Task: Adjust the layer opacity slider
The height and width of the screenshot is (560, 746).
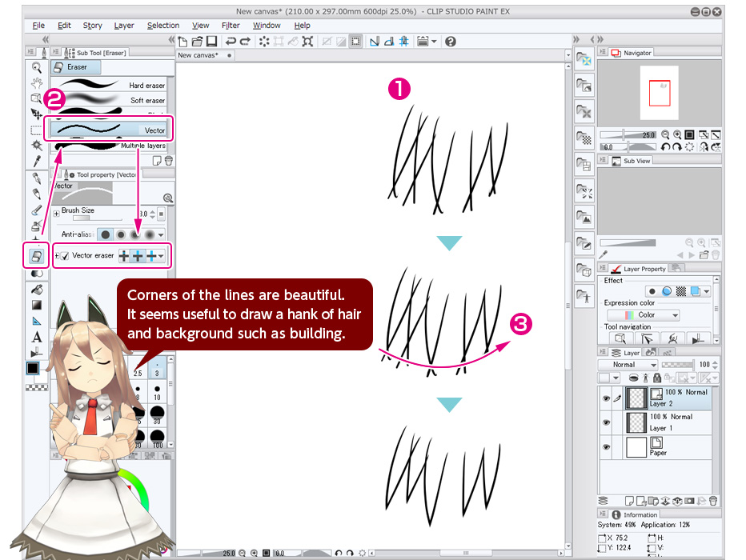Action: 676,364
